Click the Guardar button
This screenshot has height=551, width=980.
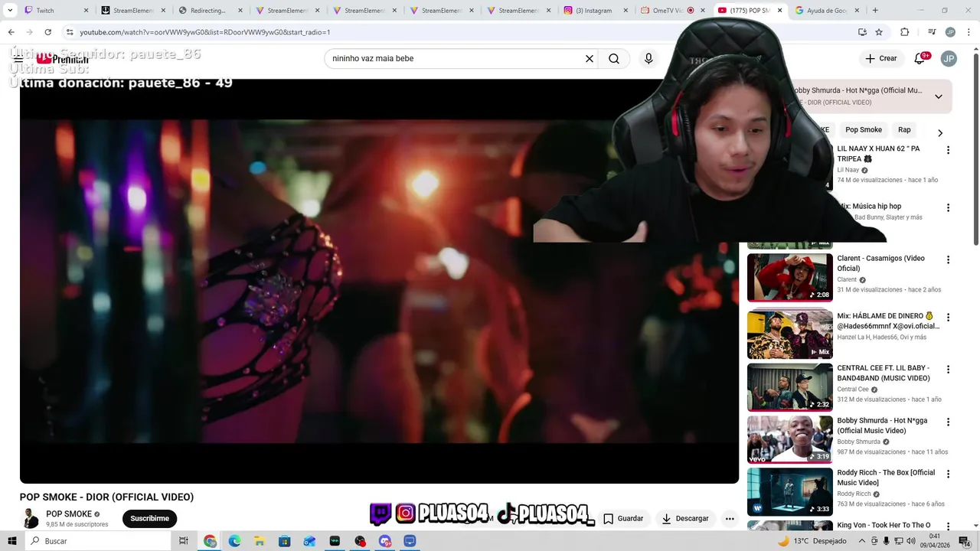pyautogui.click(x=622, y=519)
